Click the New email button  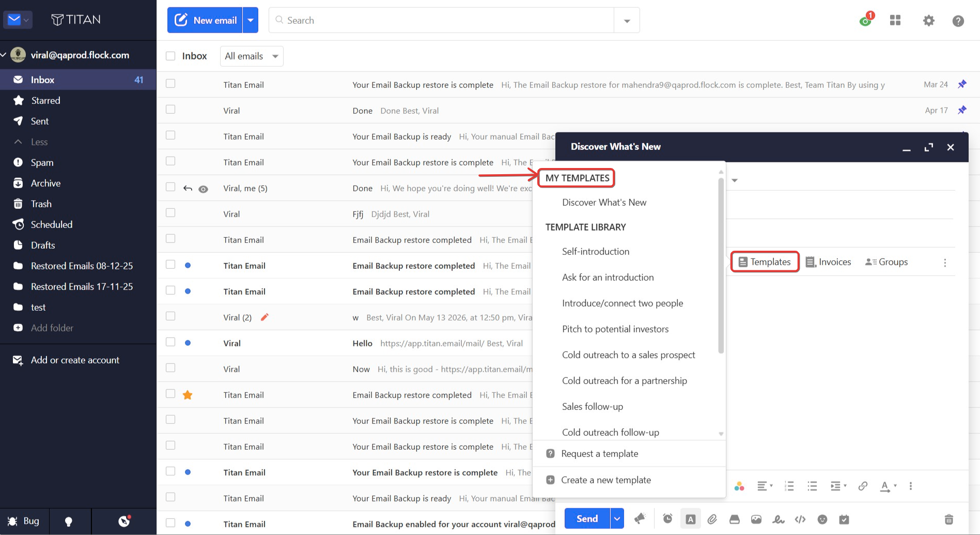coord(205,20)
